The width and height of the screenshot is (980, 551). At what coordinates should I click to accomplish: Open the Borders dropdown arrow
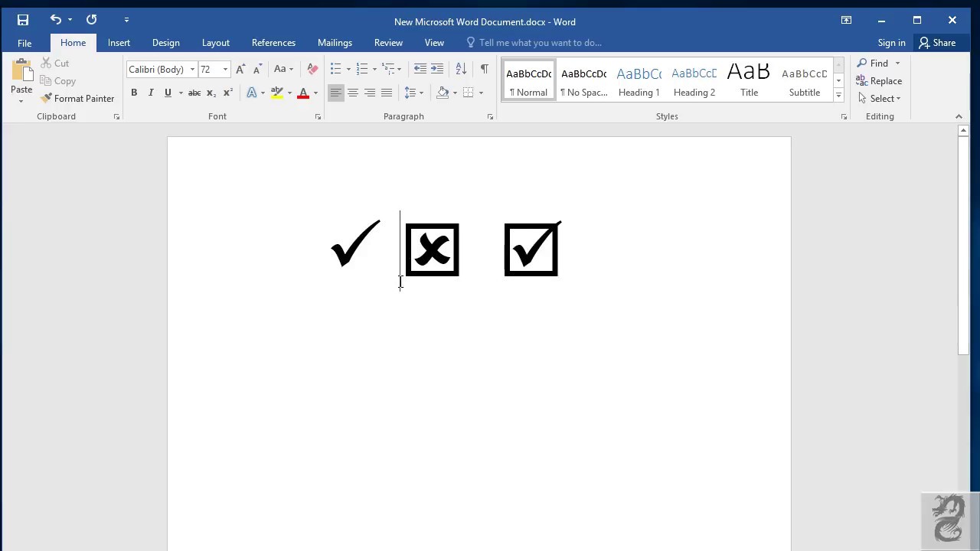pos(481,93)
